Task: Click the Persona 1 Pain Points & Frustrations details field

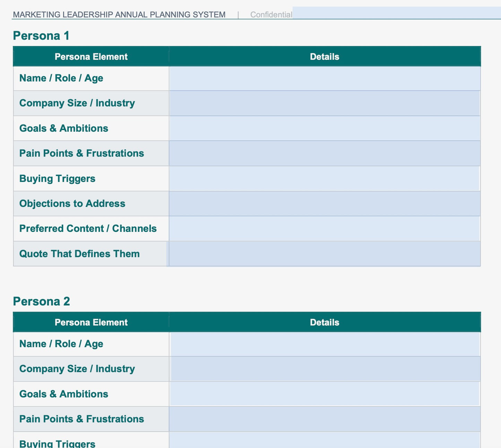Action: click(325, 153)
